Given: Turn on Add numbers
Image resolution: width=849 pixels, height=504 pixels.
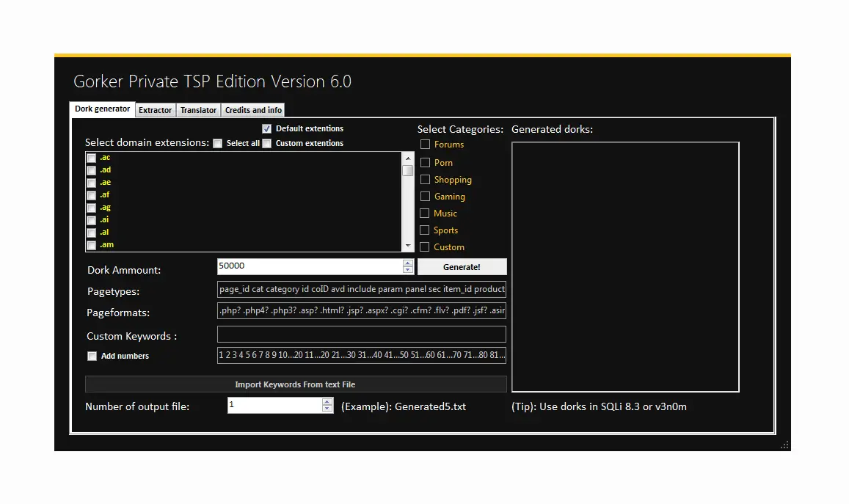Looking at the screenshot, I should click(92, 356).
